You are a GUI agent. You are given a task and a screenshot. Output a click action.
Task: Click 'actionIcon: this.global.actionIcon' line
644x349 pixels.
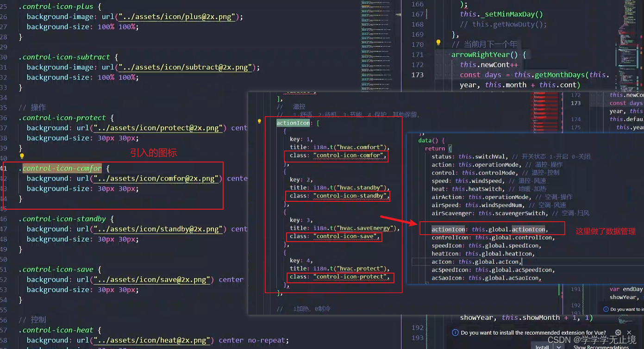[490, 229]
